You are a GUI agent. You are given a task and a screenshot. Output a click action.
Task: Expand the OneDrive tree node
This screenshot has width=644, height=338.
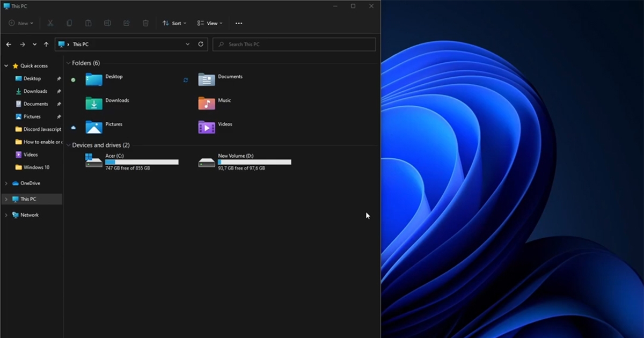click(x=6, y=183)
